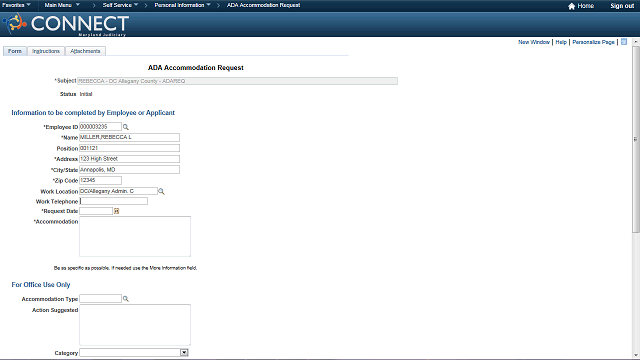Open the Help link
640x360 pixels.
561,42
